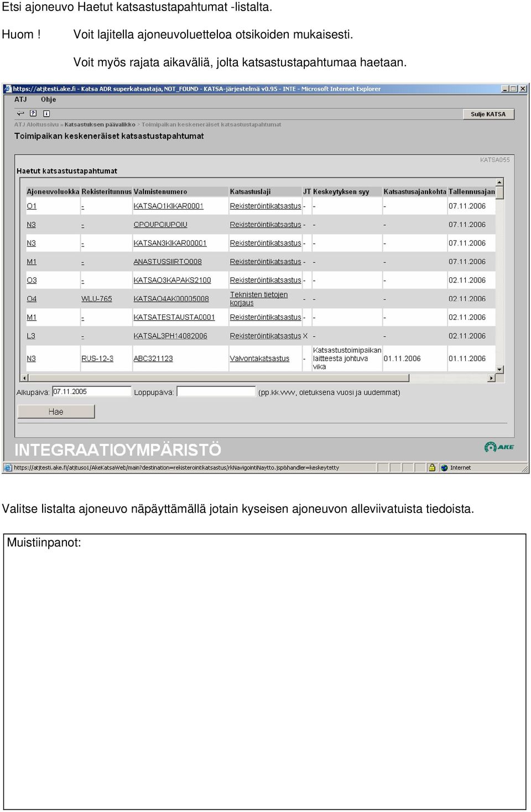
Task: Open KATSAO4AK00005008 serial number link
Action: tap(171, 298)
